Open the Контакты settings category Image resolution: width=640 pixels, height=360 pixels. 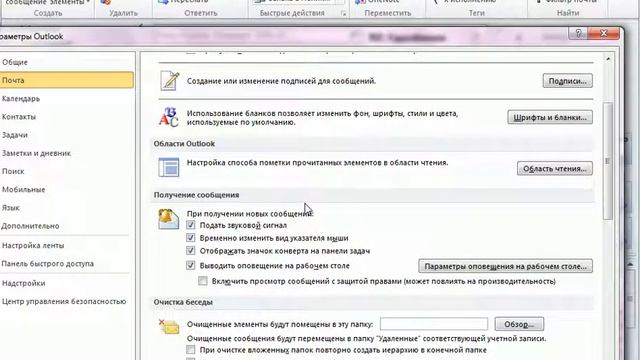pyautogui.click(x=67, y=116)
